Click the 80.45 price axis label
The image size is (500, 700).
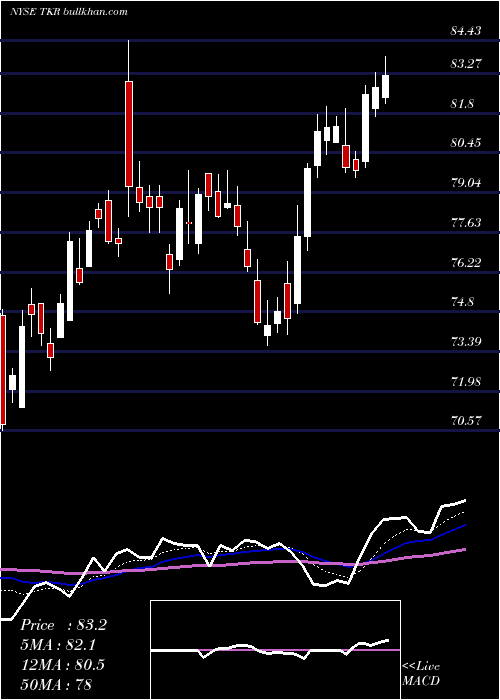click(x=466, y=143)
